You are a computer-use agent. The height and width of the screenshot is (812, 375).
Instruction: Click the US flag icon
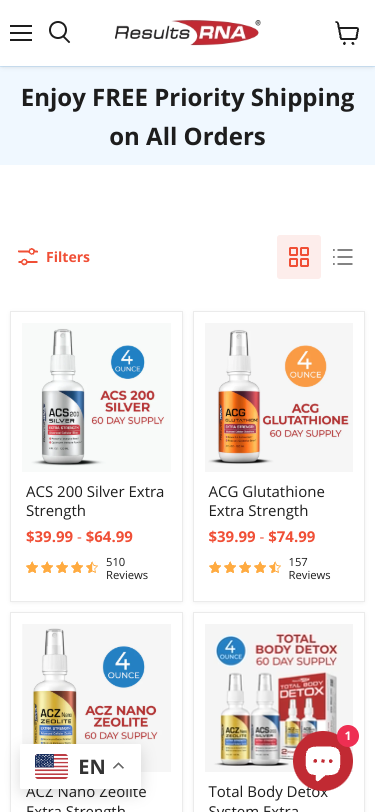coord(51,766)
